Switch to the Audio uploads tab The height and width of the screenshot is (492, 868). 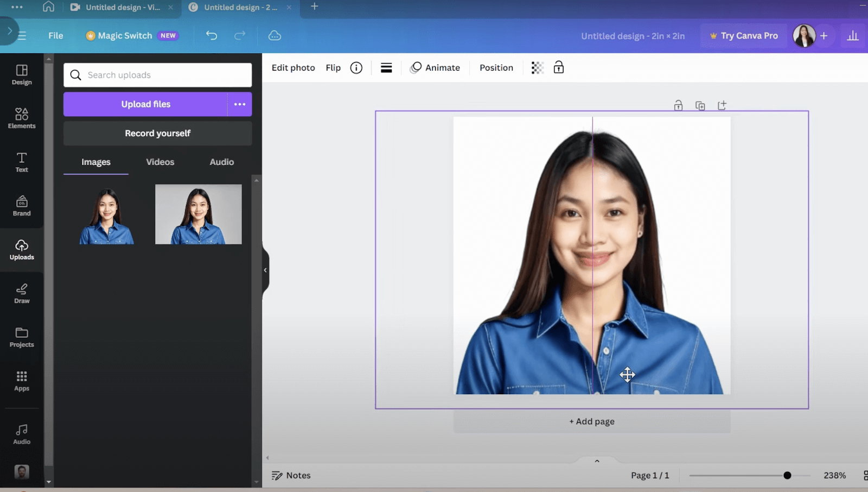pos(222,162)
